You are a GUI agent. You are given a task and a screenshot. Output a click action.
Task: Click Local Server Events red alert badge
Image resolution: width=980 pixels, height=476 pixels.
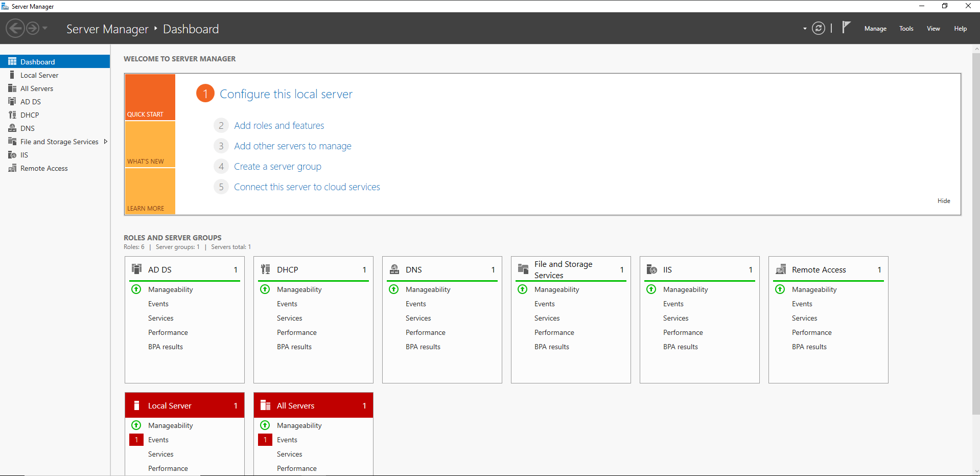coord(136,440)
